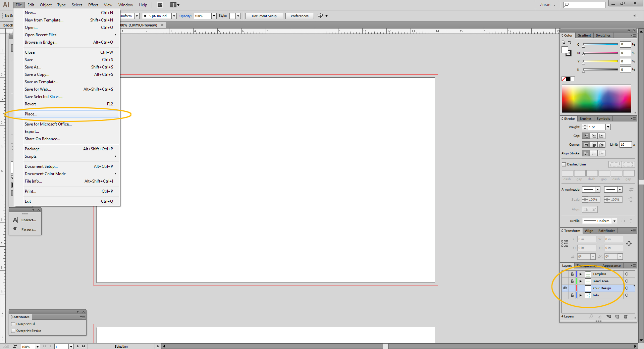Open the Open Recent Files submenu
Screen dimensions: 644x349
coord(66,35)
